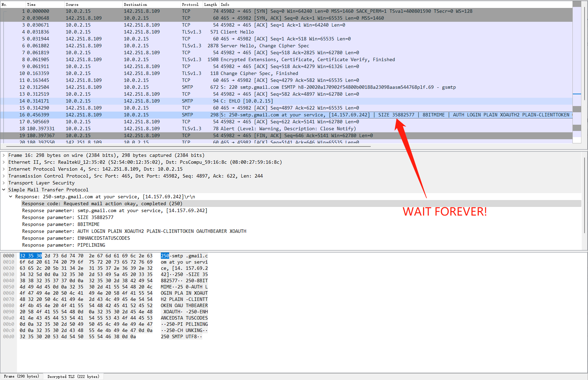Select packet 16 SMTP 250 response row
588x380 pixels.
(286, 115)
